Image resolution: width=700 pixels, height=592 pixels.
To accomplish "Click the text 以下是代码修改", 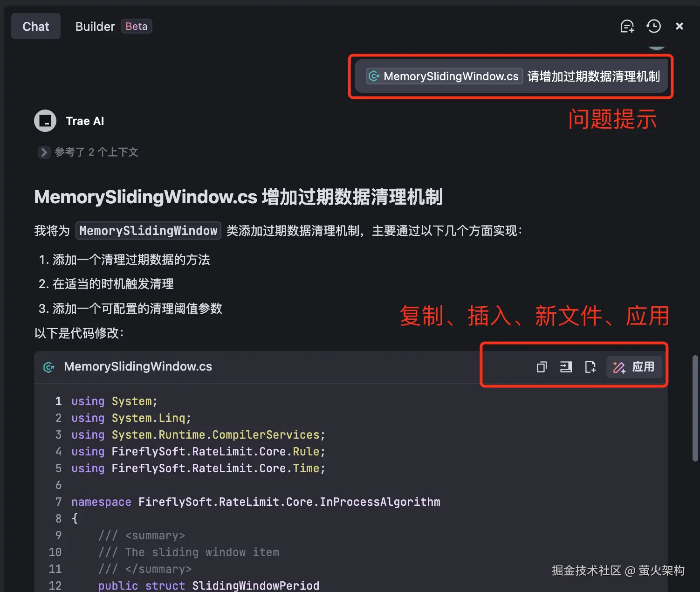I will click(x=79, y=333).
